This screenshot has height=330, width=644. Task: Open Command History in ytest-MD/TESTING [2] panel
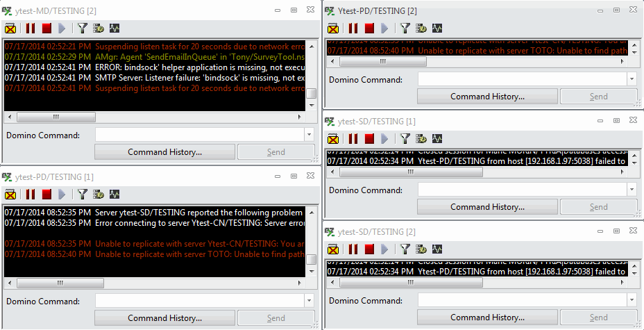click(164, 152)
